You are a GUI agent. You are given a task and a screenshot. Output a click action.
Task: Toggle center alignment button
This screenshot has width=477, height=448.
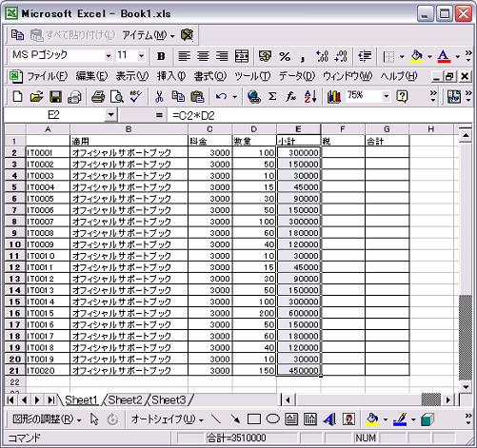(203, 56)
